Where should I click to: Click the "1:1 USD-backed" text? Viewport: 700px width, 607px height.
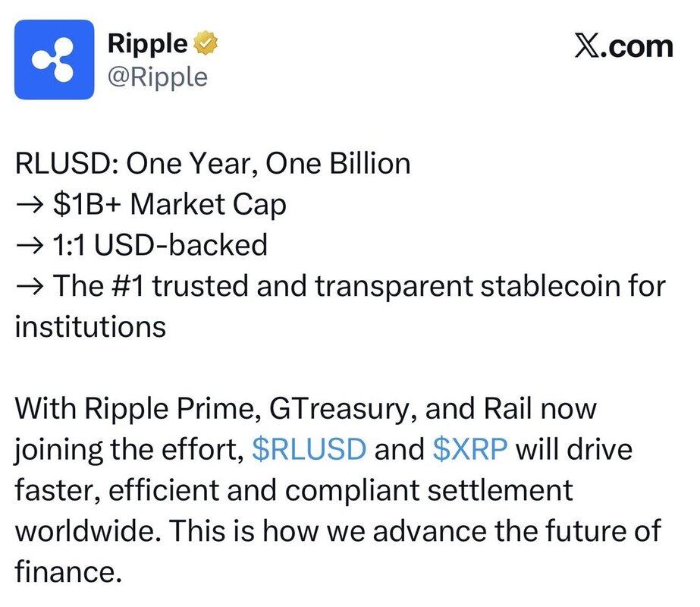pyautogui.click(x=161, y=245)
